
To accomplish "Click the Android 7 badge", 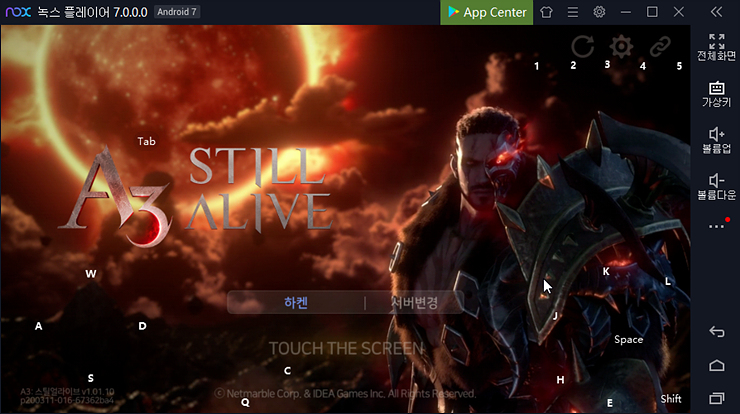I will [x=177, y=12].
